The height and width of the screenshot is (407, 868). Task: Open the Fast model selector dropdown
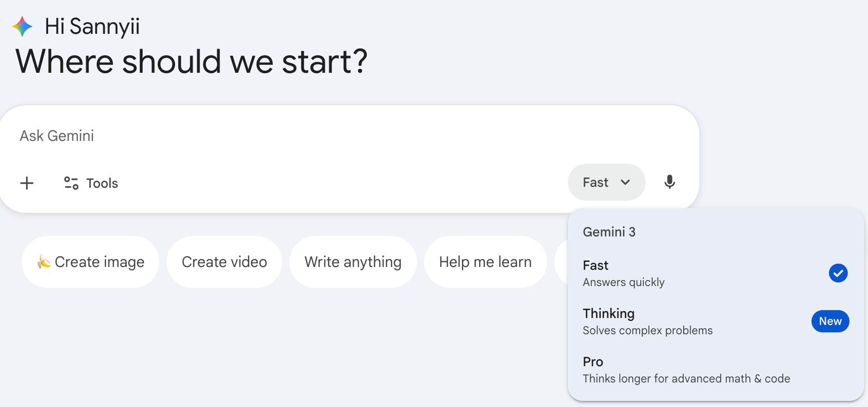point(606,182)
